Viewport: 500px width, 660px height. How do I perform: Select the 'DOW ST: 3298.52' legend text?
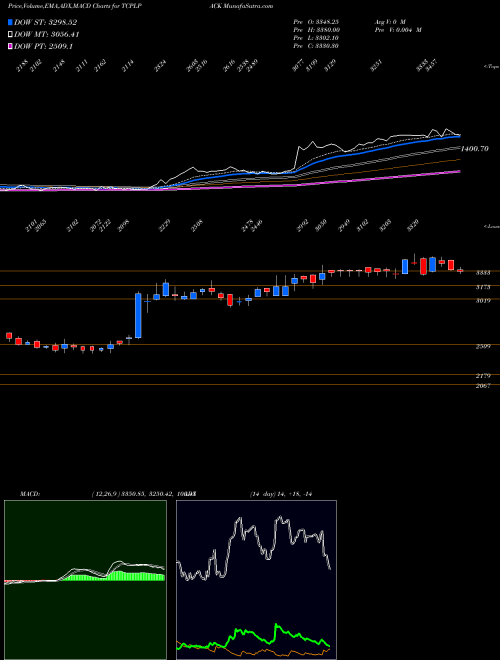[x=45, y=22]
